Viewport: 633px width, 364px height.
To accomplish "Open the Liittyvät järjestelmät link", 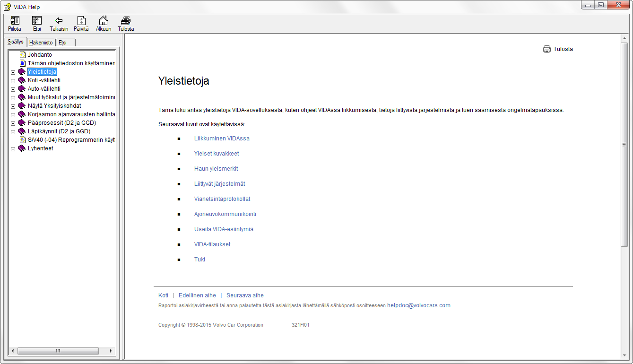I will 220,184.
